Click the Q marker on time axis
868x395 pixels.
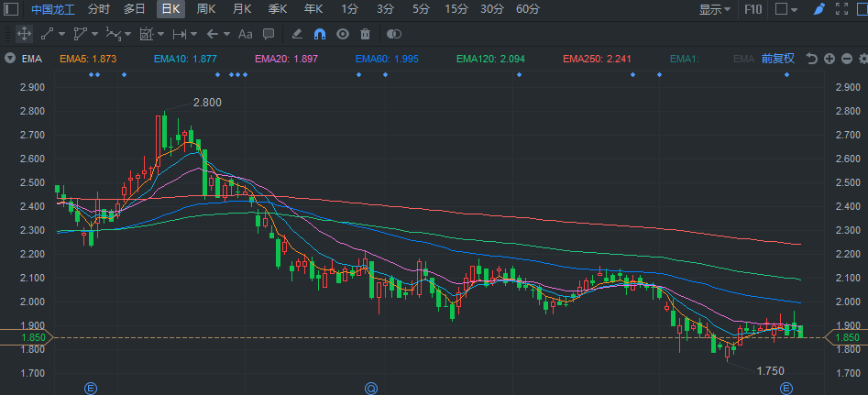[371, 389]
